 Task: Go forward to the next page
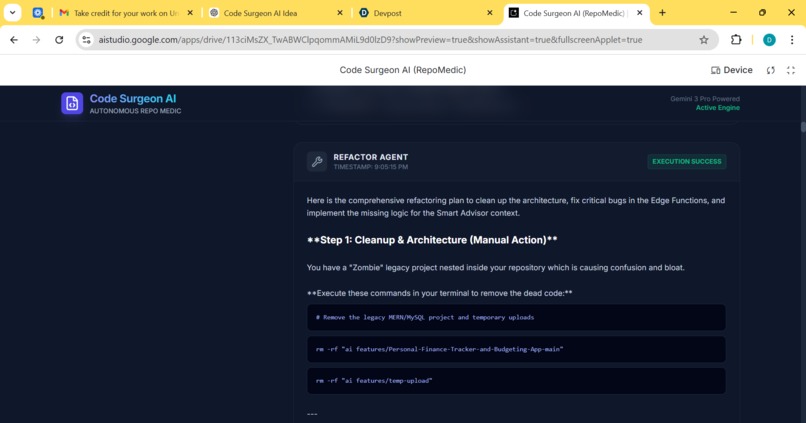[36, 40]
